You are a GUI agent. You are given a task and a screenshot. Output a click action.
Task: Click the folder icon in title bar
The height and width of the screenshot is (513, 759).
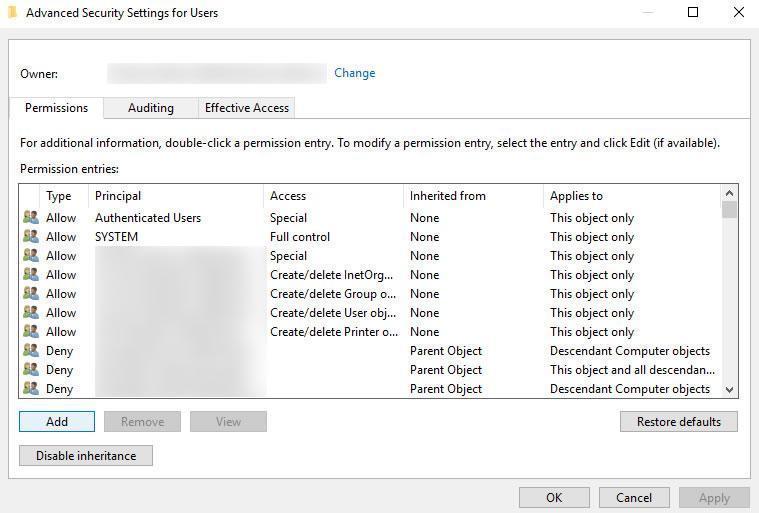[x=12, y=13]
